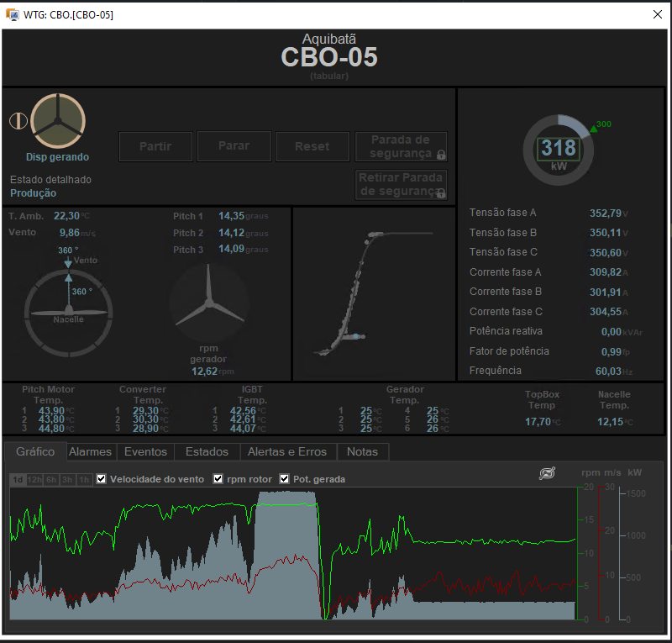Click Parada de segurança button
Screen dimensions: 672x643
pyautogui.click(x=402, y=146)
